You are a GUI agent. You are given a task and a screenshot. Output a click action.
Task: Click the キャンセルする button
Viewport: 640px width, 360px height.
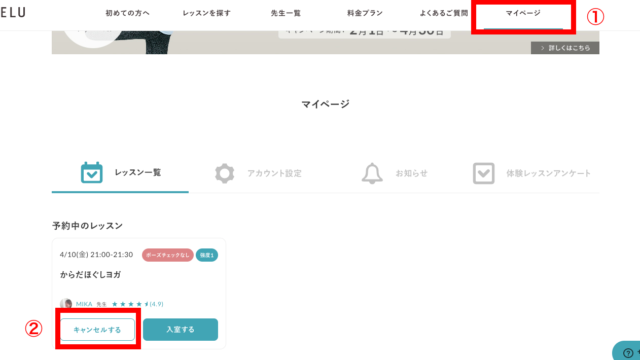pos(97,329)
